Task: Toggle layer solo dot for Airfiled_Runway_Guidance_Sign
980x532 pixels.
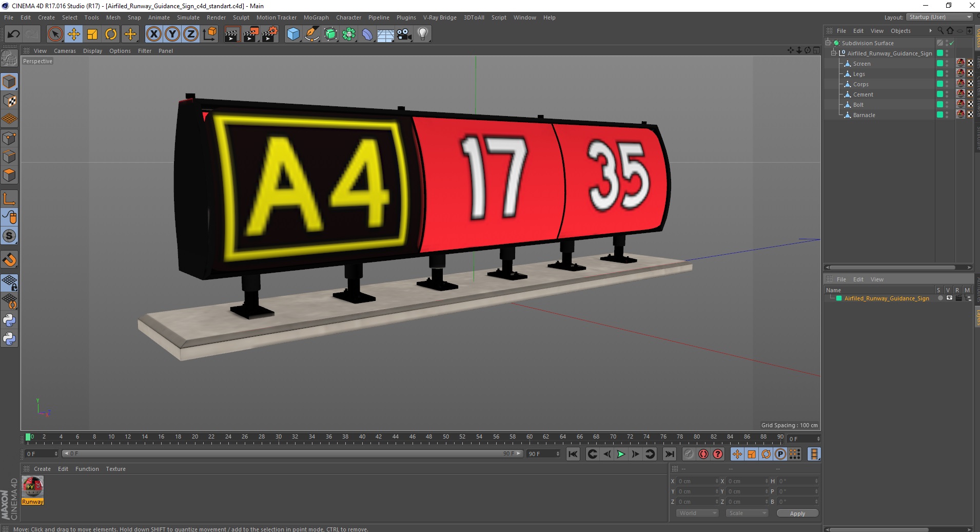Action: tap(940, 298)
